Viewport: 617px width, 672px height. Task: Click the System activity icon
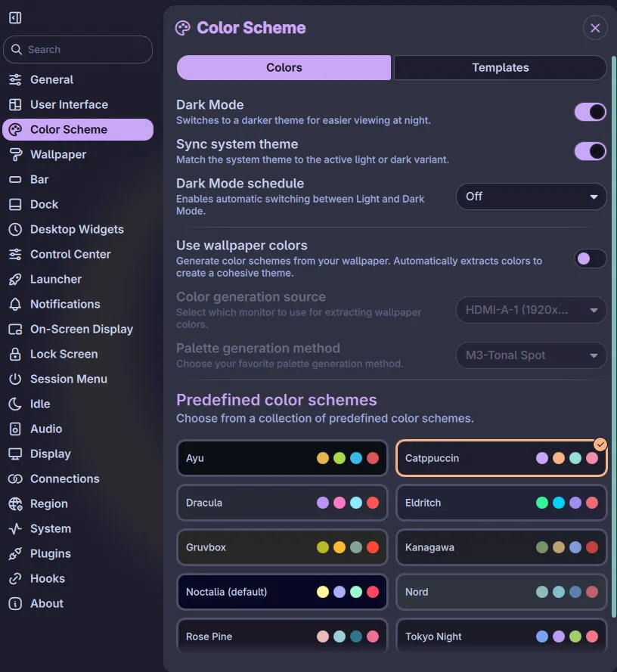(15, 529)
